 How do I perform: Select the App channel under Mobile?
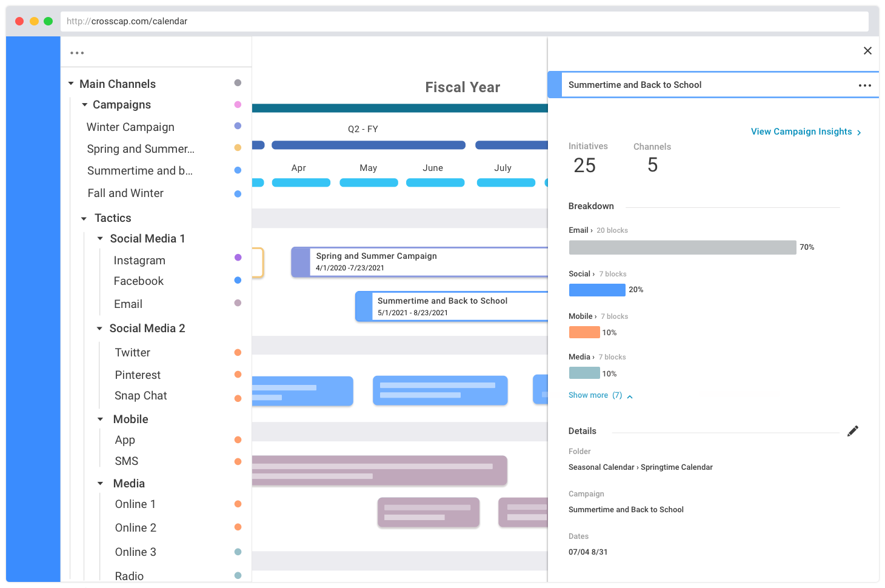(x=125, y=441)
